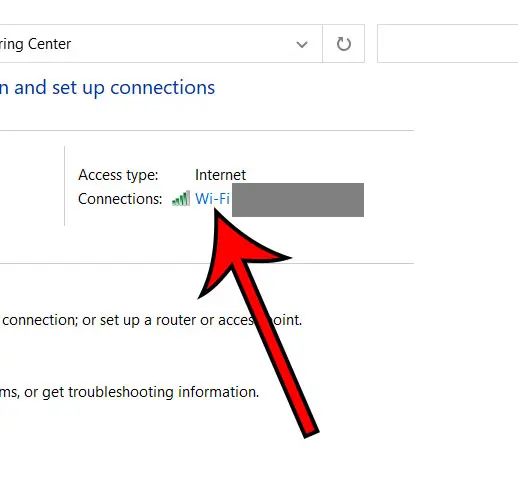
Task: Click the 'set up a router or access point' text
Action: 201,320
